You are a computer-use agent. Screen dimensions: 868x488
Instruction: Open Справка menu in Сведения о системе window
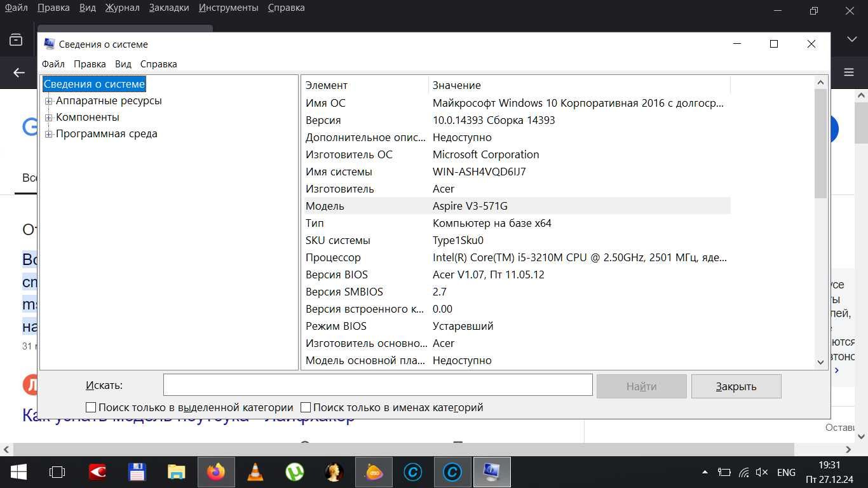pyautogui.click(x=158, y=64)
